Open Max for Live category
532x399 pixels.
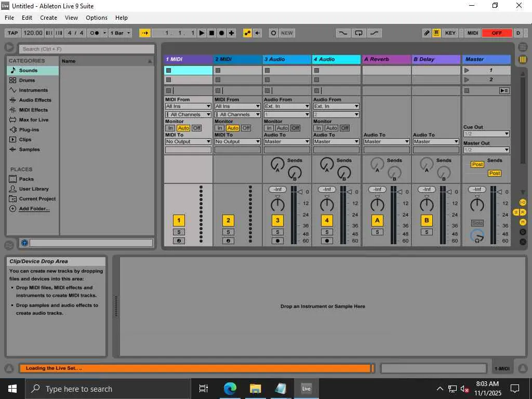click(34, 120)
